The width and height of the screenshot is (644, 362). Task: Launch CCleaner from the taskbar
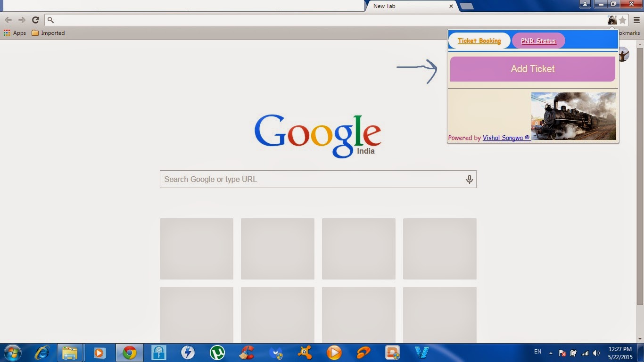click(247, 353)
